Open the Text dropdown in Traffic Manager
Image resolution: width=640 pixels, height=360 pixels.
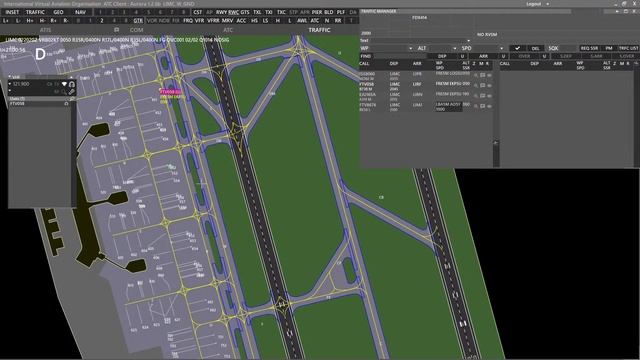[x=468, y=41]
